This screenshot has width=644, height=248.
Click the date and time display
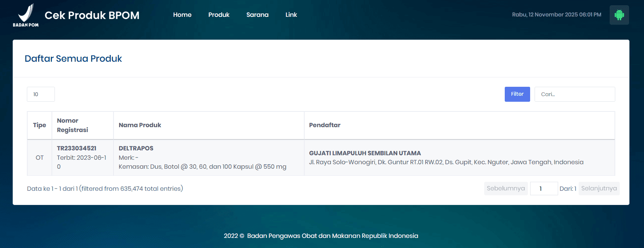tap(557, 15)
